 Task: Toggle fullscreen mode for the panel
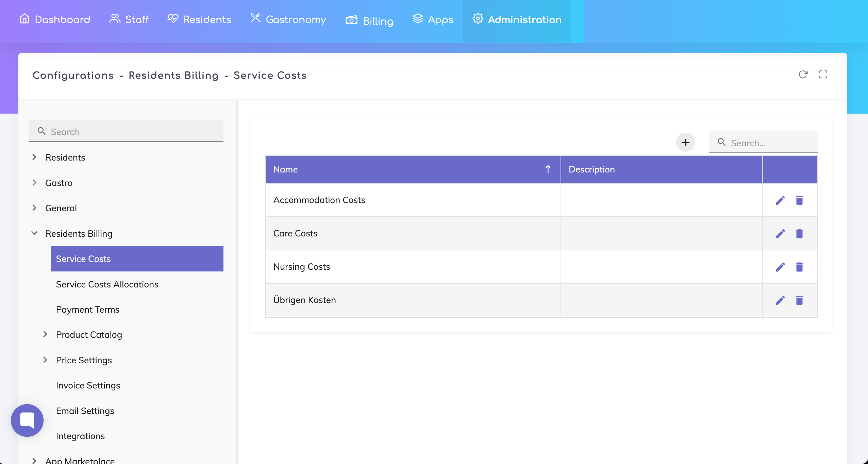click(823, 74)
